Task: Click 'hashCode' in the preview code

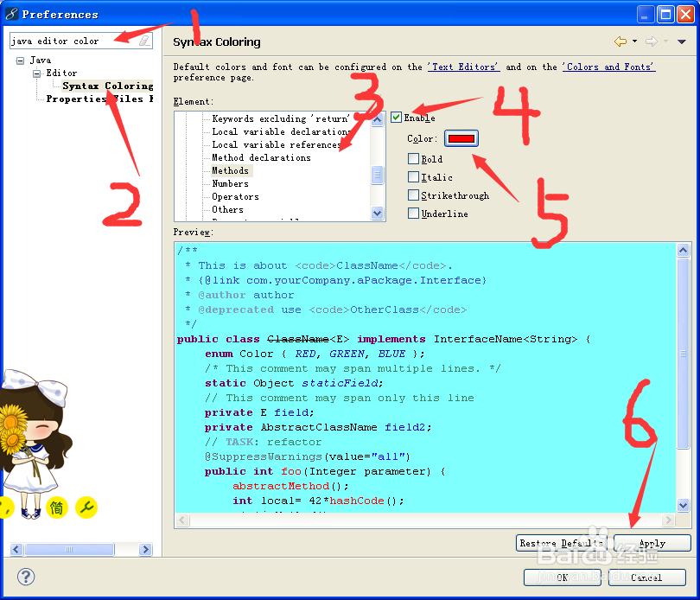Action: point(357,501)
